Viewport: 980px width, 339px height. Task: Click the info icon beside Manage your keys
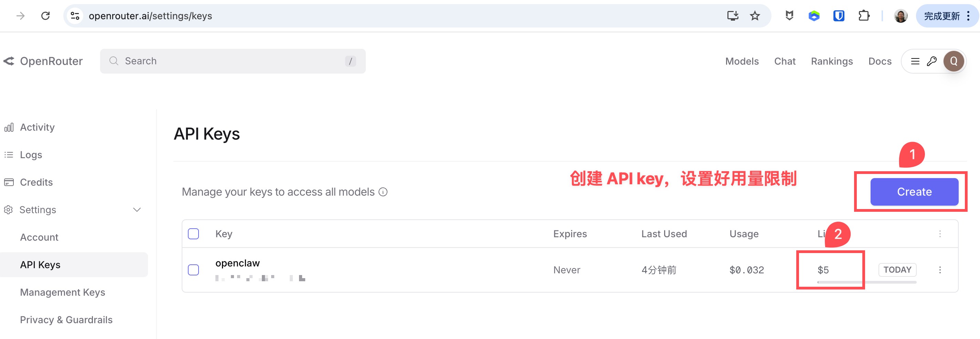(383, 192)
